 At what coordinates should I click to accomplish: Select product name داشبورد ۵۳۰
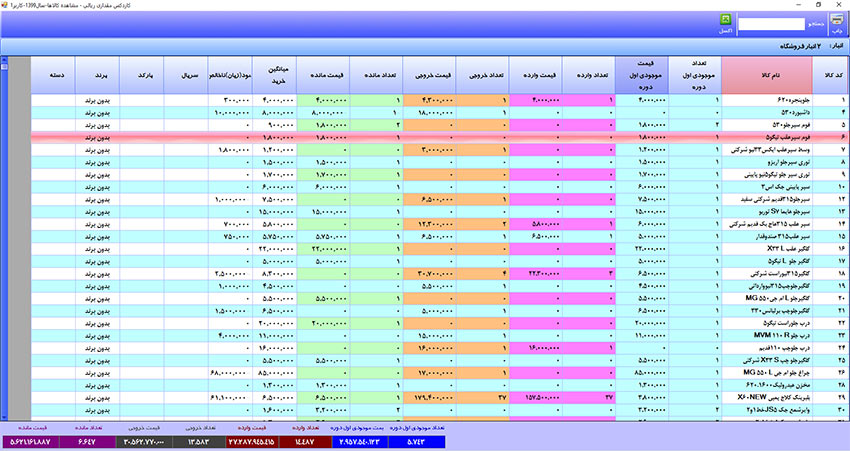[767, 113]
